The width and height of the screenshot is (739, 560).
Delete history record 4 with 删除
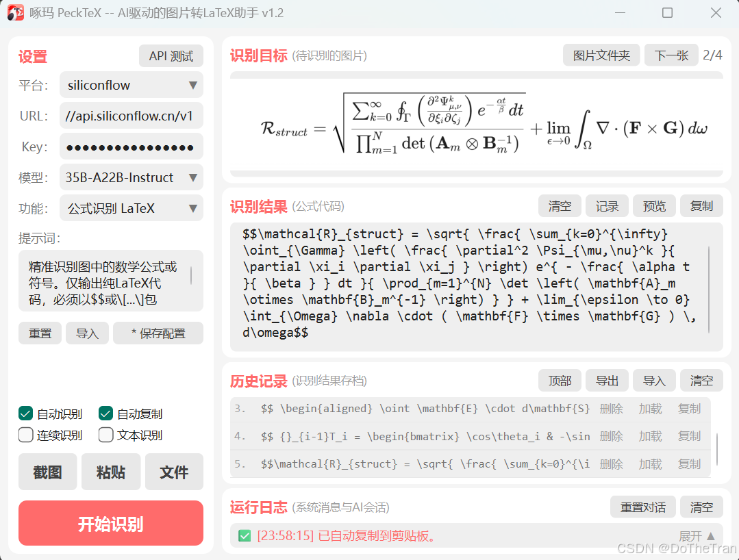pyautogui.click(x=612, y=436)
